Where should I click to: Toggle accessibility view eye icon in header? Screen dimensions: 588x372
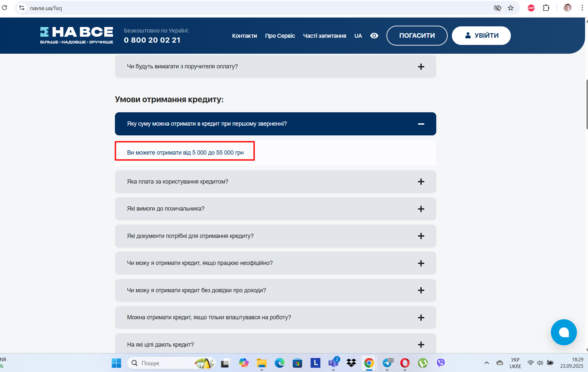tap(374, 35)
